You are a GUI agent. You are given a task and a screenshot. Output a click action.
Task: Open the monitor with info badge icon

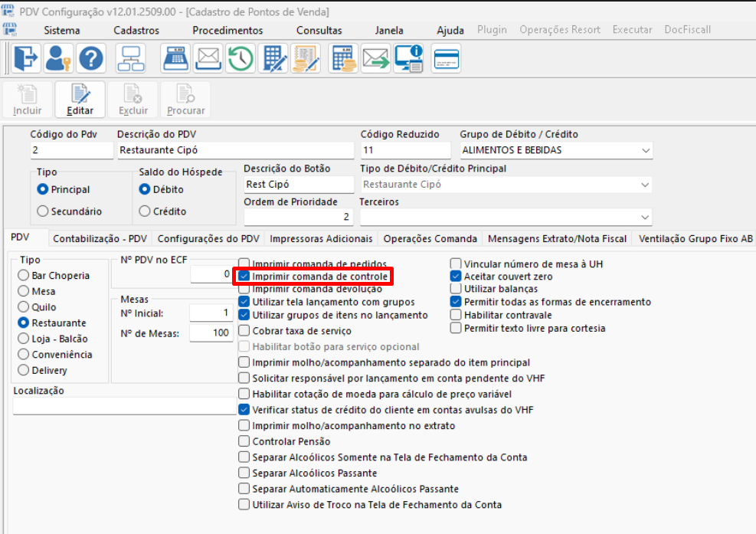(x=408, y=58)
